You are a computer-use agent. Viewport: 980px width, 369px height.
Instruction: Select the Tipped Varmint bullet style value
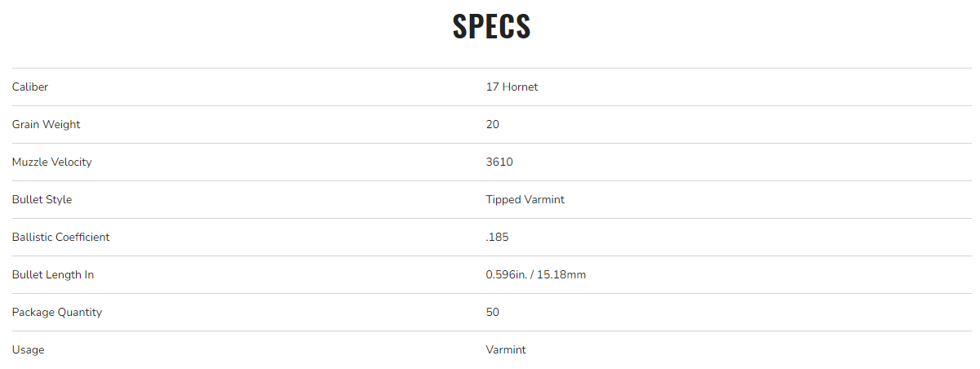525,199
